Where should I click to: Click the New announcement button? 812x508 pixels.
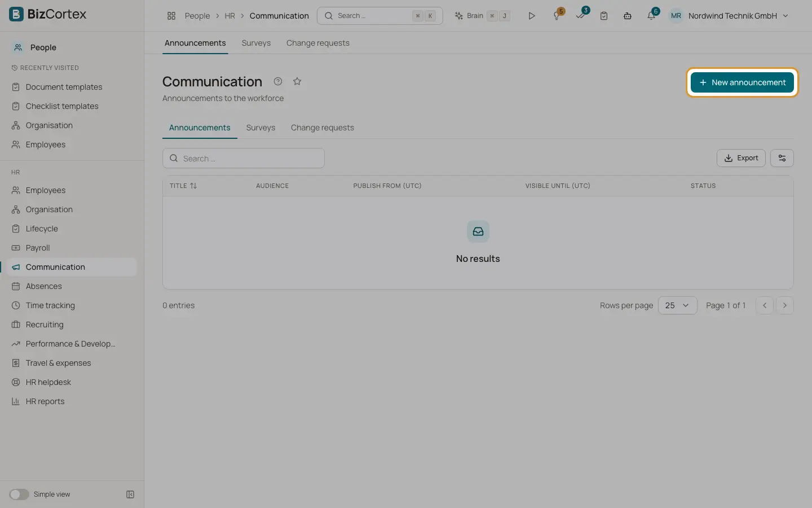(x=742, y=82)
